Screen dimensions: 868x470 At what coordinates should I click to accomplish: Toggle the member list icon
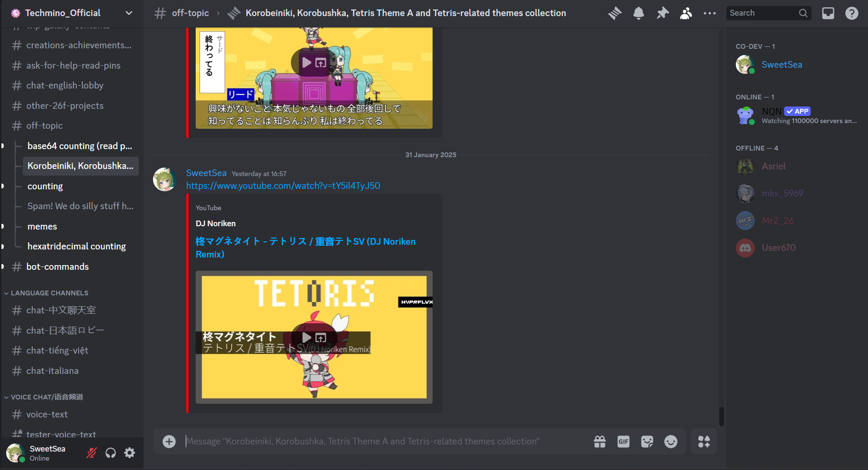(x=686, y=13)
